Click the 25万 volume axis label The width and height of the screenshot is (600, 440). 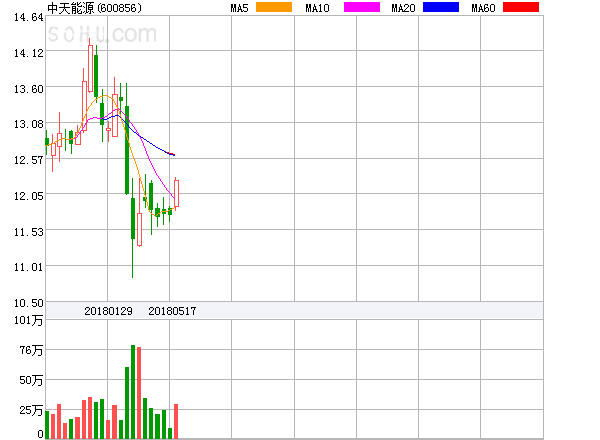coord(19,410)
